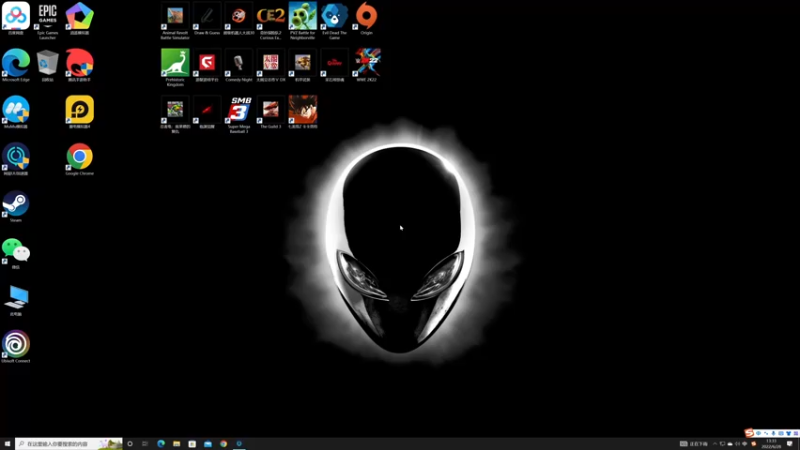Screen dimensions: 800x450
Task: Click the taskbar search box
Action: 69,444
